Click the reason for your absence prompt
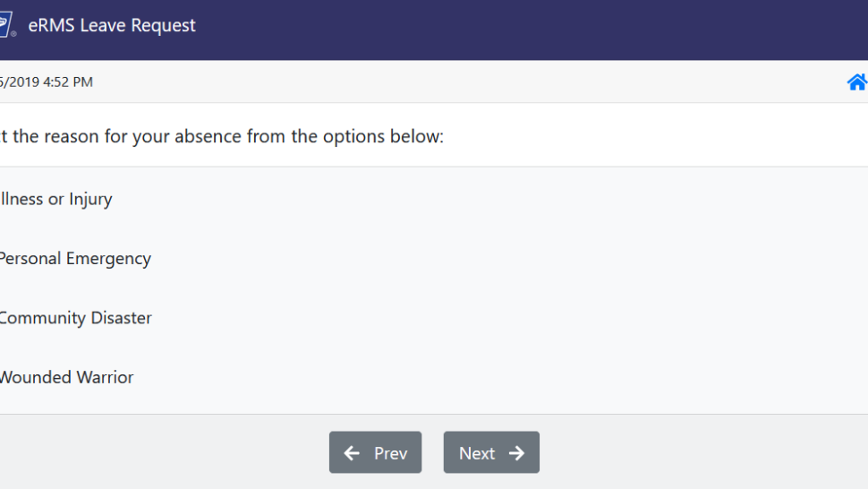868x489 pixels. (221, 136)
